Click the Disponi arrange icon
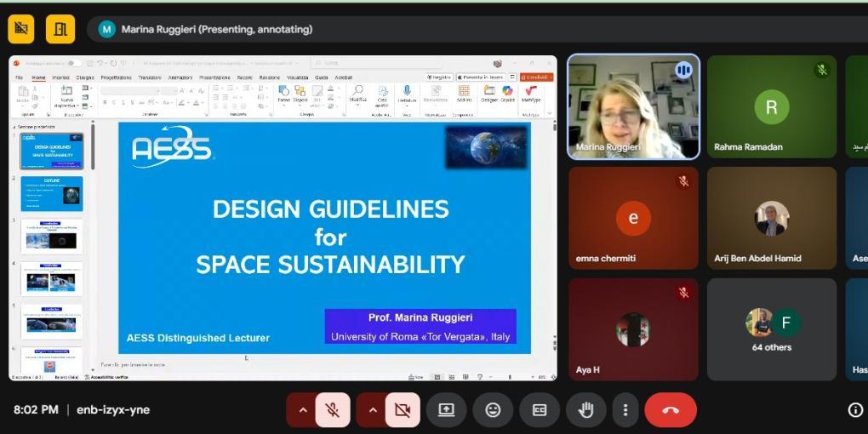This screenshot has width=868, height=434. coord(300,94)
